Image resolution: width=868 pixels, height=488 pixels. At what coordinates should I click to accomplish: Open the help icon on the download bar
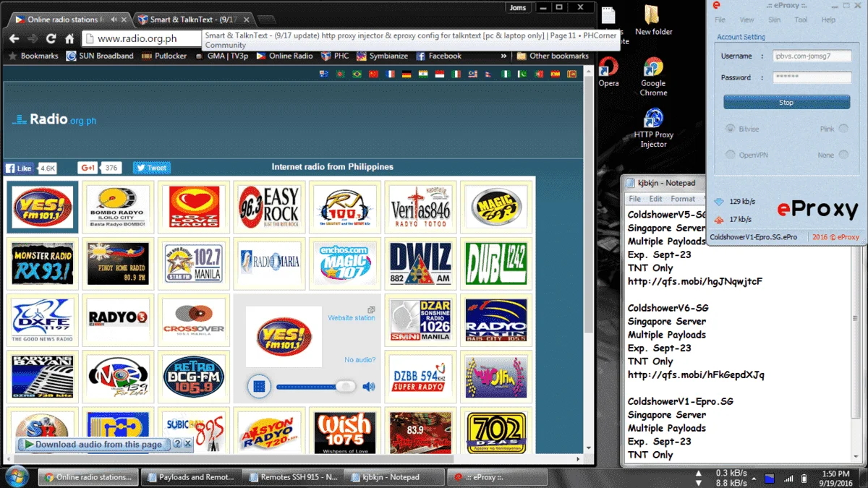[x=177, y=444]
